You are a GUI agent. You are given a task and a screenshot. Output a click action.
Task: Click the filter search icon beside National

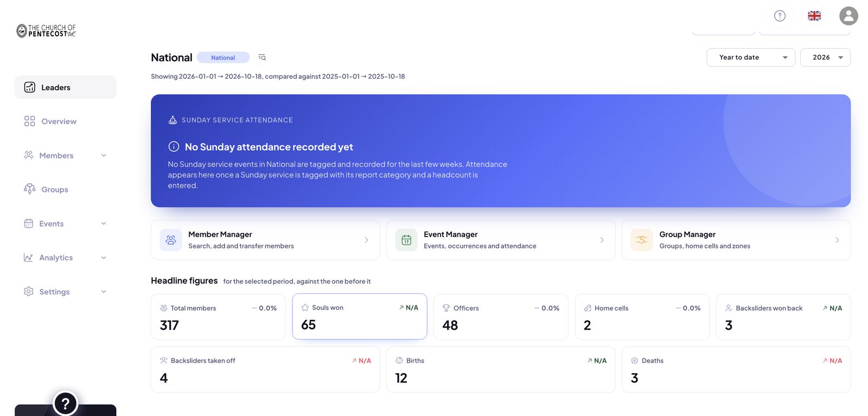coord(262,57)
